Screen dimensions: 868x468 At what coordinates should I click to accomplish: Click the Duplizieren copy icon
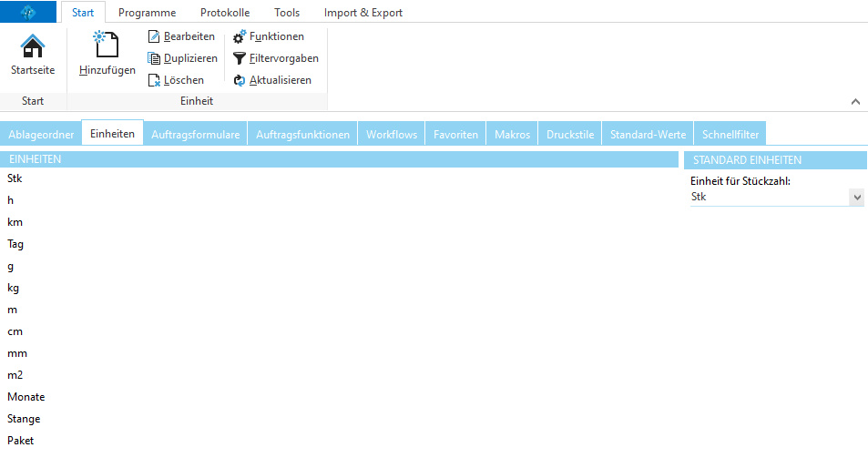(x=154, y=58)
